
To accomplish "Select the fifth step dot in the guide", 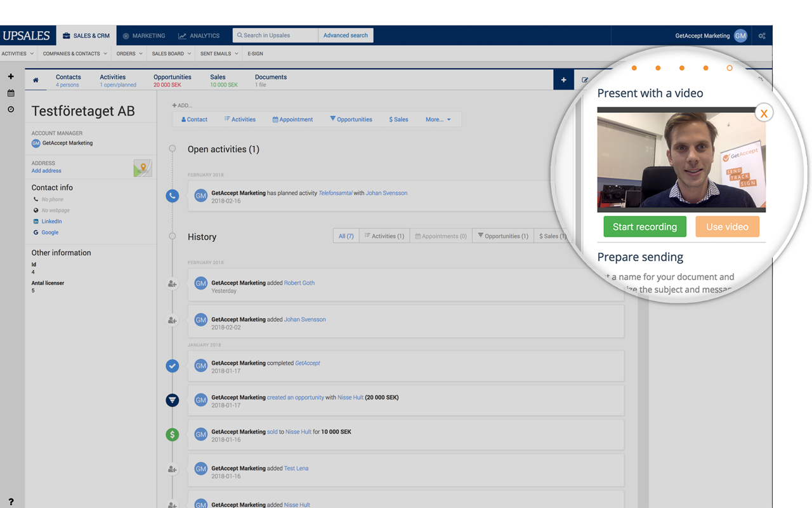I will [x=730, y=68].
